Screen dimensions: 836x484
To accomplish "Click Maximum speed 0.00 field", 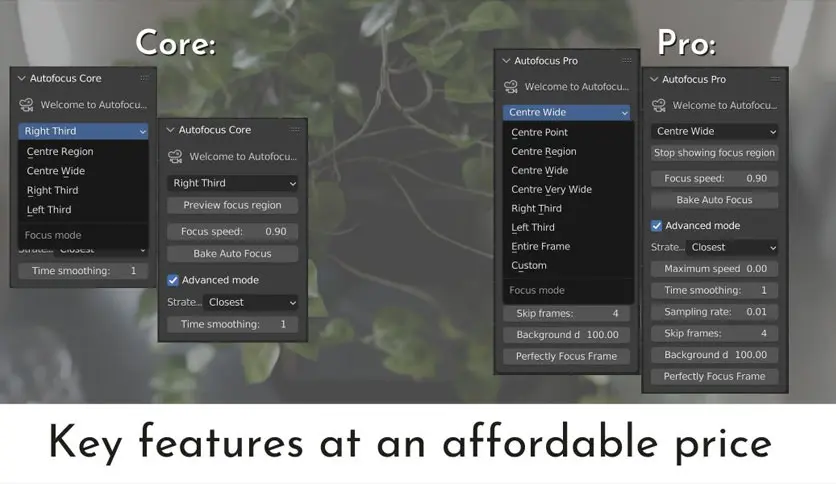I will point(714,269).
